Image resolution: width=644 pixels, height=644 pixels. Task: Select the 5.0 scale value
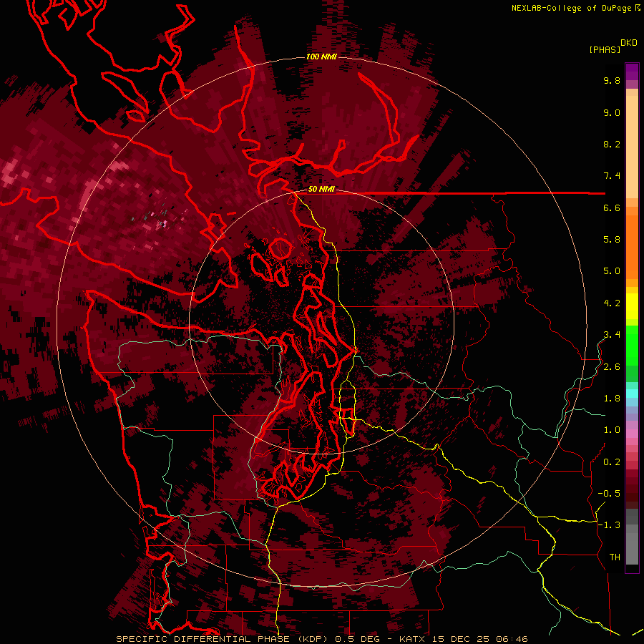[x=612, y=271]
